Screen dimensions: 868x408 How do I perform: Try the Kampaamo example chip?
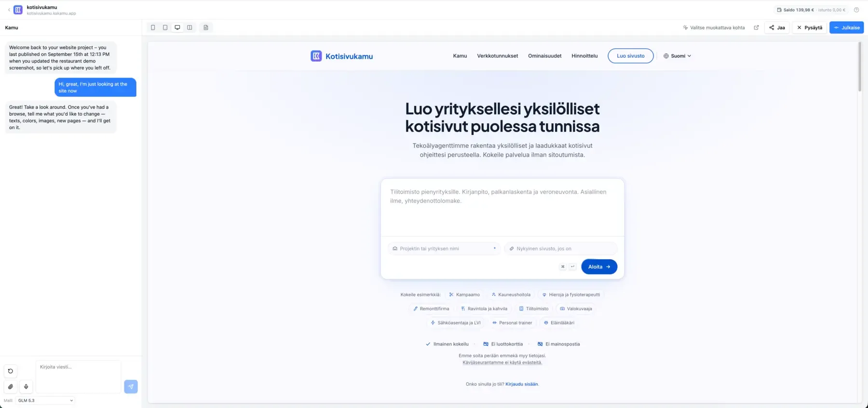464,294
